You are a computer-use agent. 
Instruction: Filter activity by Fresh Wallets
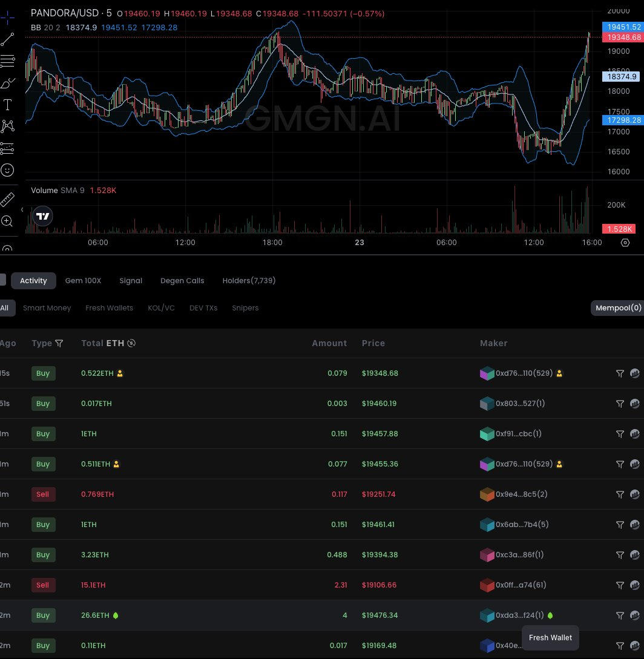[109, 308]
